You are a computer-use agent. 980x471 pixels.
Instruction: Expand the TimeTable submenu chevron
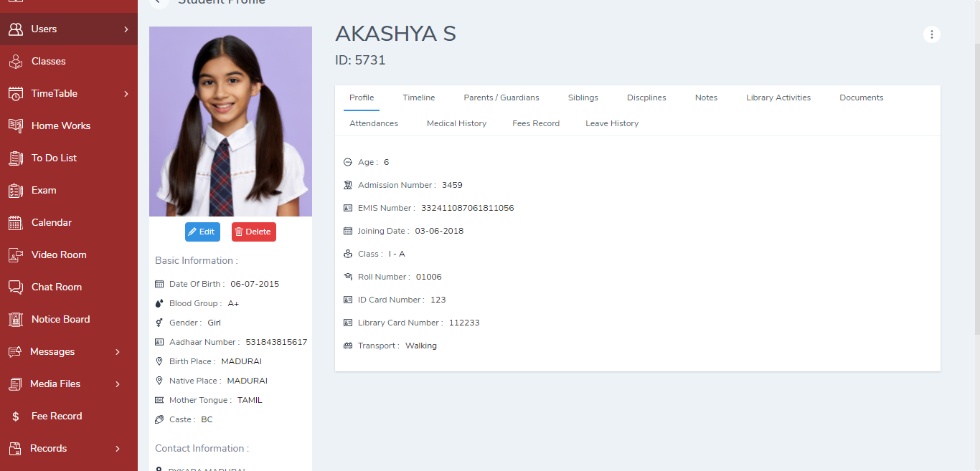(x=126, y=94)
